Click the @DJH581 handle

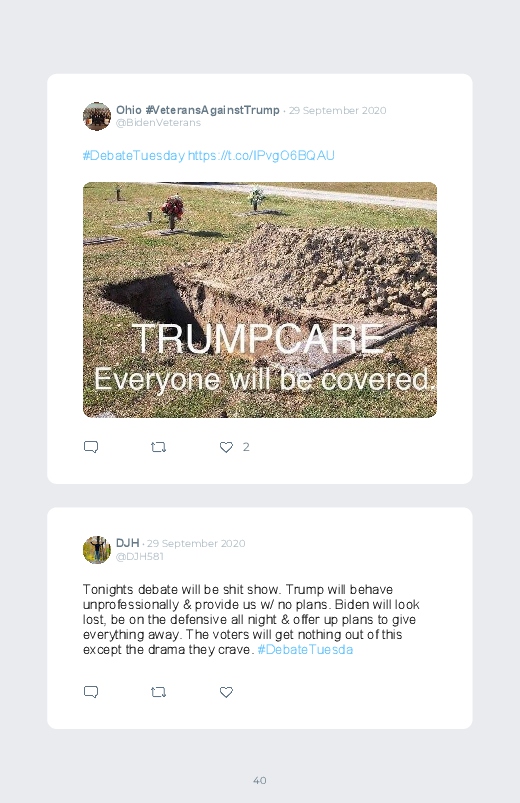click(x=140, y=556)
